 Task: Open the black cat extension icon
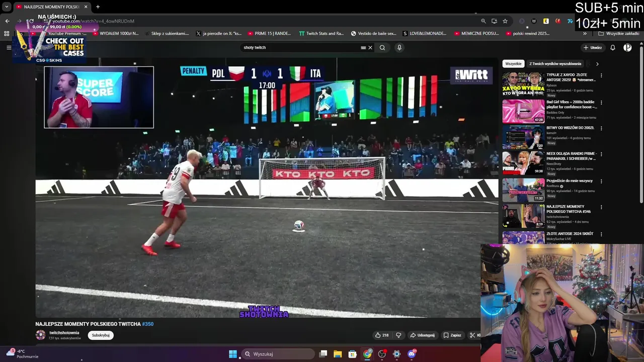tap(534, 21)
